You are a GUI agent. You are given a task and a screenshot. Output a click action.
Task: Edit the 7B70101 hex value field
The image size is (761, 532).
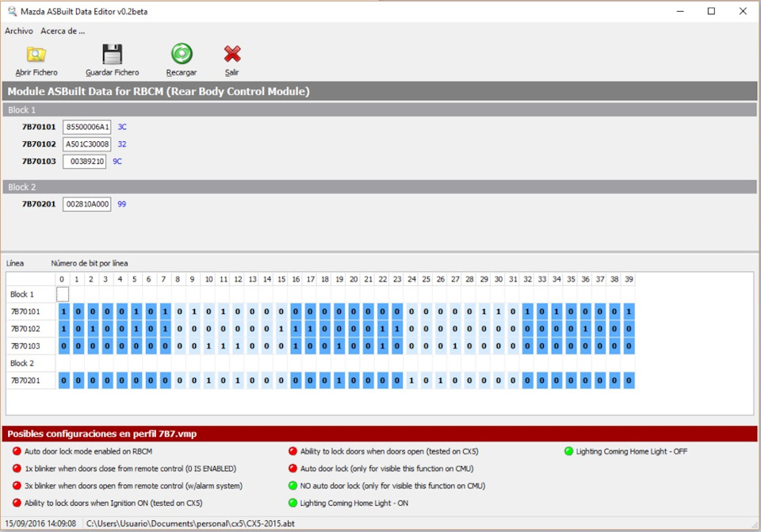pyautogui.click(x=87, y=127)
